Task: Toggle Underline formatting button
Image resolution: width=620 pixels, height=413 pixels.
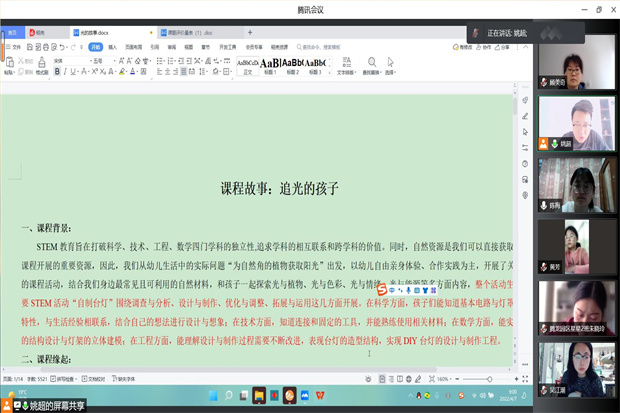Action: click(73, 72)
